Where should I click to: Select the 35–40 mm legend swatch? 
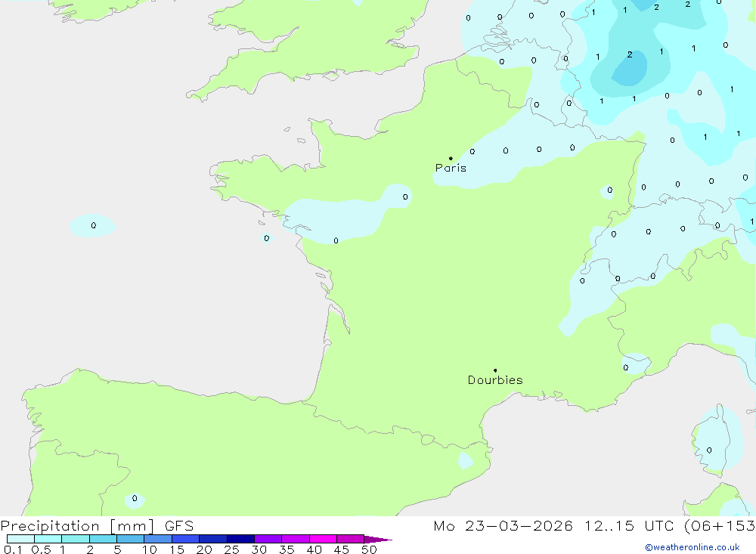pyautogui.click(x=296, y=539)
